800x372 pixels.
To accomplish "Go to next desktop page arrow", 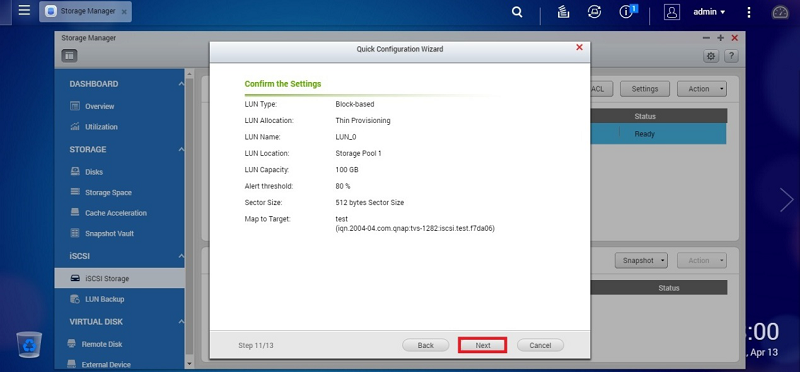I will tap(786, 200).
